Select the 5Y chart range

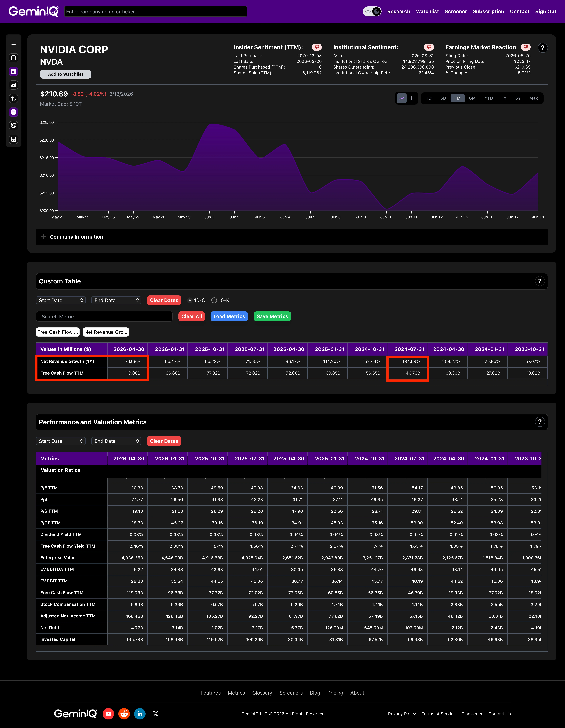(518, 98)
